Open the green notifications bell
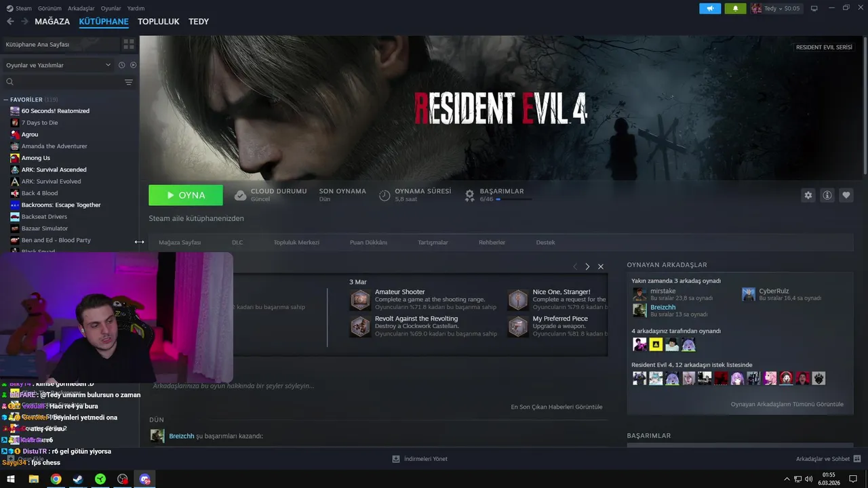This screenshot has width=868, height=488. [735, 9]
